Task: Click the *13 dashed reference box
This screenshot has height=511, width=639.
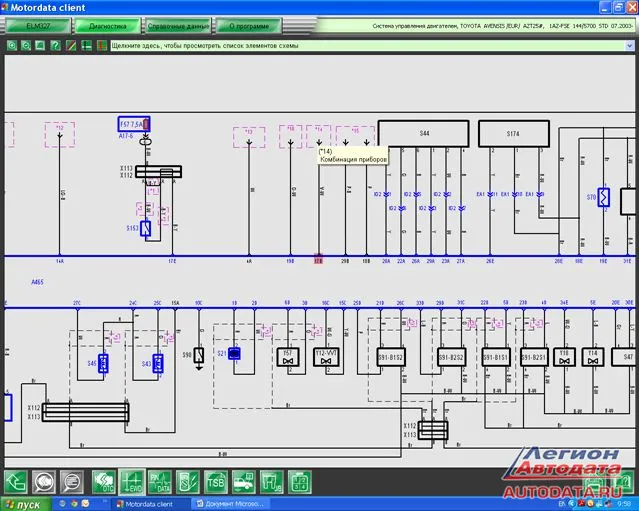Action: [249, 137]
